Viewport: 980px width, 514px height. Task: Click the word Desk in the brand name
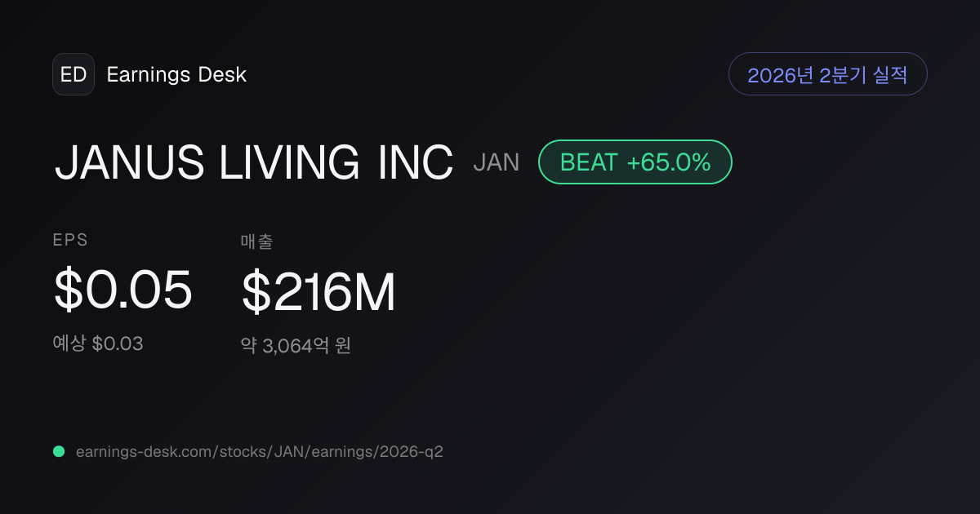(222, 75)
